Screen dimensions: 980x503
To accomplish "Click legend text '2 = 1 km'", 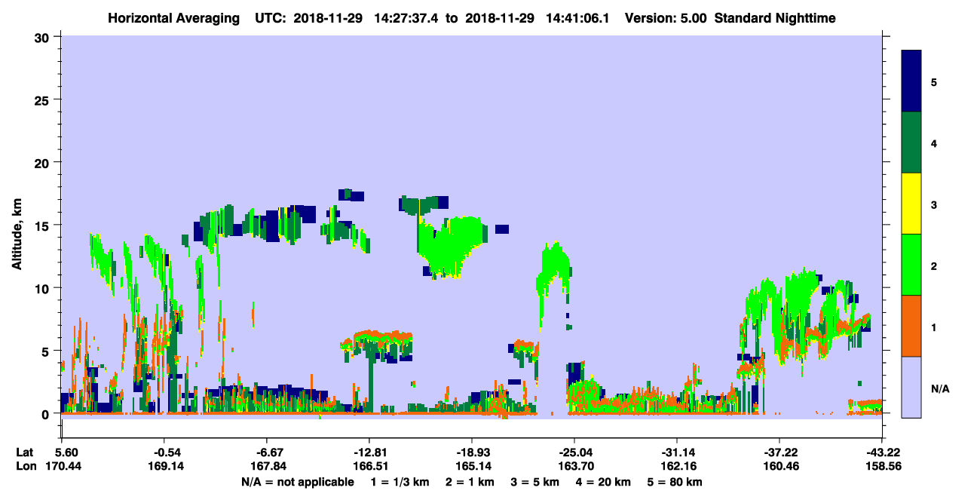I will [472, 482].
